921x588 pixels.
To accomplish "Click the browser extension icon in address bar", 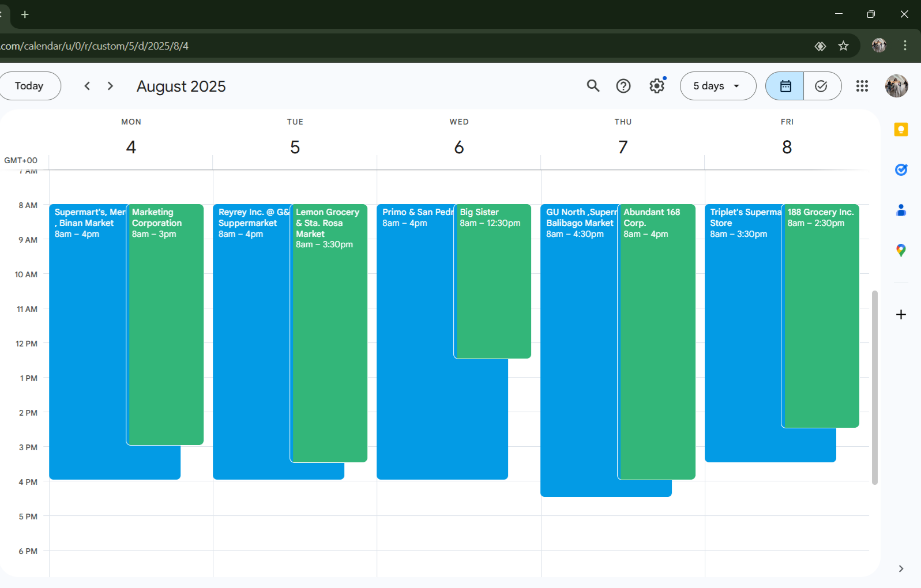I will coord(820,46).
